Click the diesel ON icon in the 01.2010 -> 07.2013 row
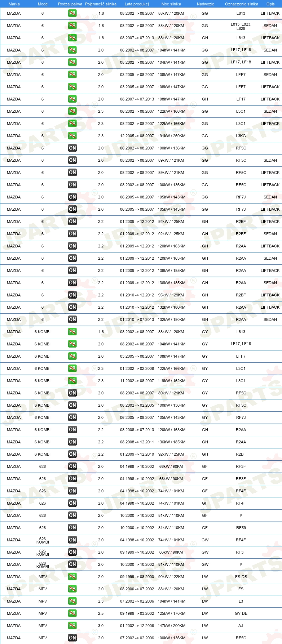282x644 pixels. (x=72, y=319)
